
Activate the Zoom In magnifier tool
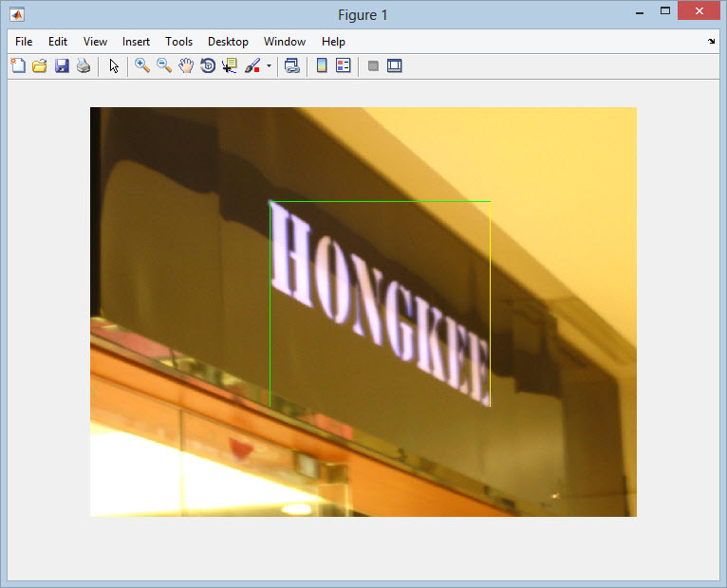(x=141, y=65)
